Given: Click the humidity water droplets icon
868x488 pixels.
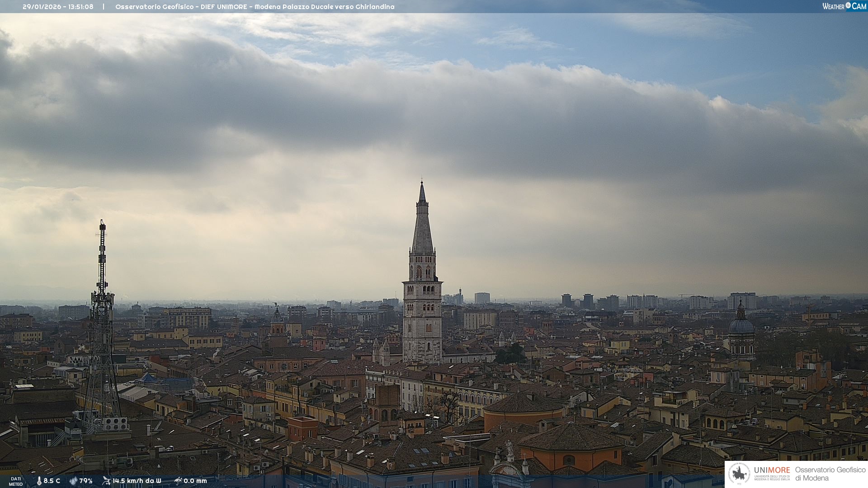Looking at the screenshot, I should [73, 481].
